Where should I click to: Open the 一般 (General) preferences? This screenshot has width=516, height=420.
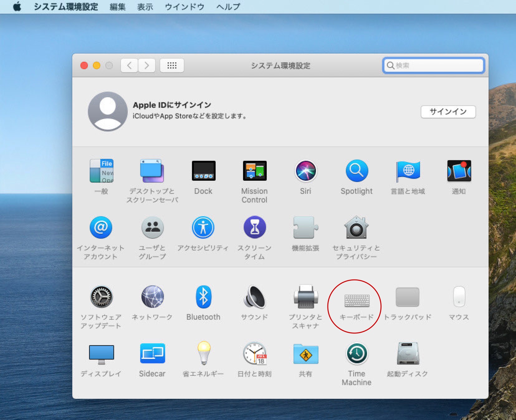[101, 171]
